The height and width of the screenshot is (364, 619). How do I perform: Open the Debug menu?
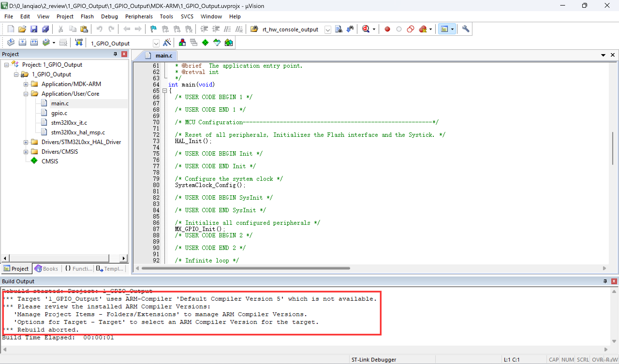pyautogui.click(x=110, y=16)
